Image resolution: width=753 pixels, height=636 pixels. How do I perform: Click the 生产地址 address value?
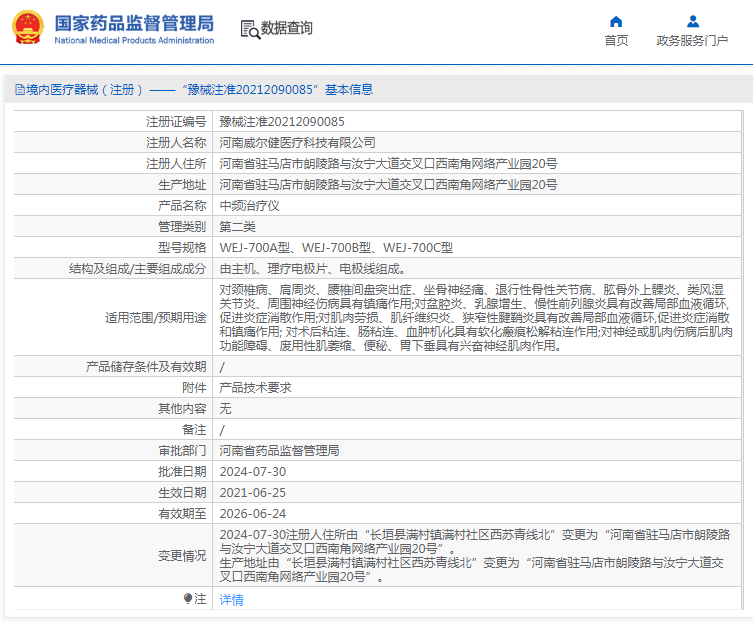pyautogui.click(x=389, y=185)
